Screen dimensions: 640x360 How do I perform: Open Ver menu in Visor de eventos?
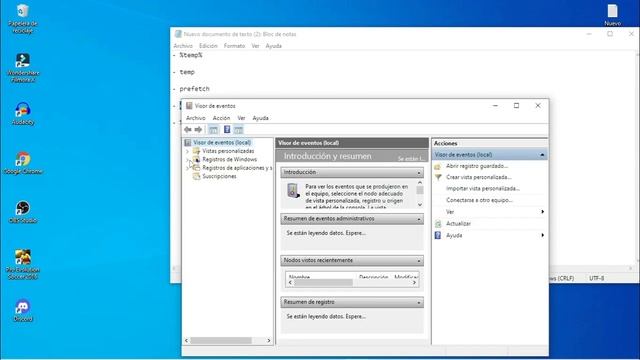point(241,118)
